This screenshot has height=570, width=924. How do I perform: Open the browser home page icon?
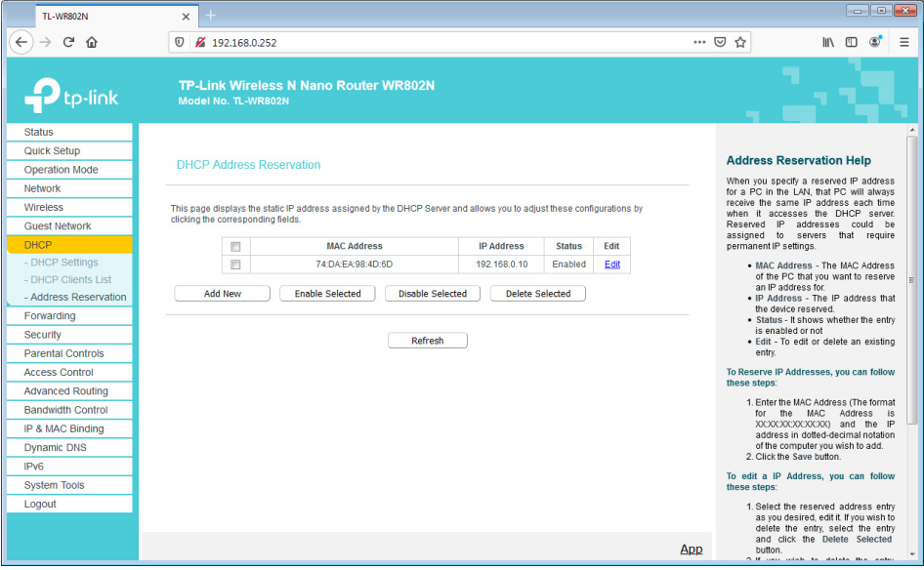tap(92, 42)
